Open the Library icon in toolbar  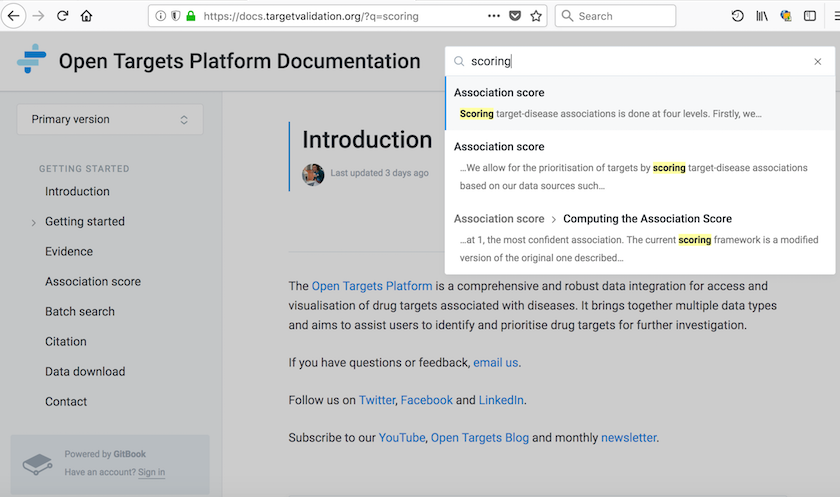tap(762, 16)
